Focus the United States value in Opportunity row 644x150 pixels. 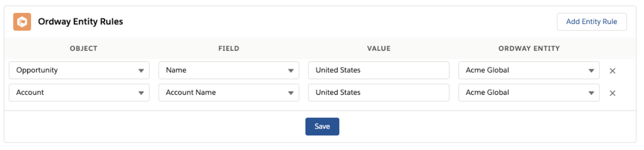click(x=378, y=70)
